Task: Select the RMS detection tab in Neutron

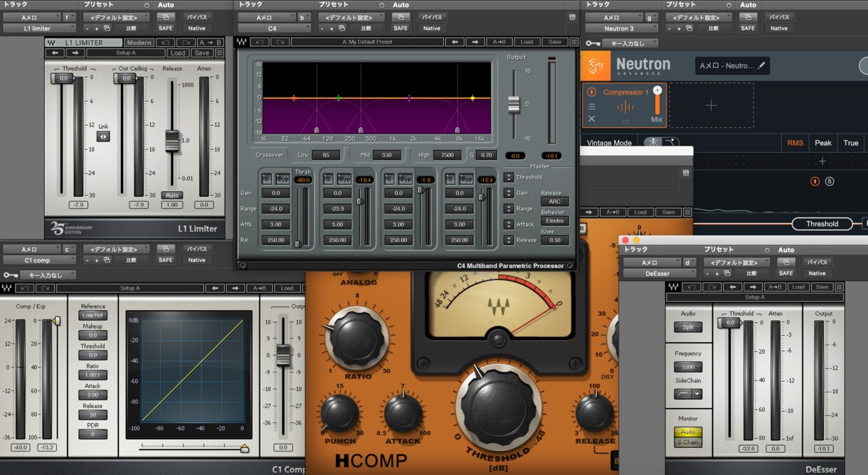Action: (x=795, y=143)
